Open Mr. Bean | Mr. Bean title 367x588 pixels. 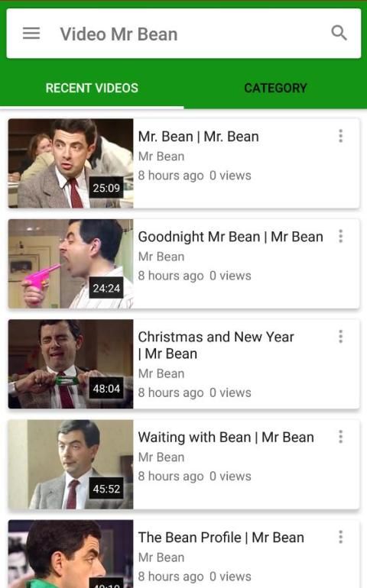tap(198, 137)
